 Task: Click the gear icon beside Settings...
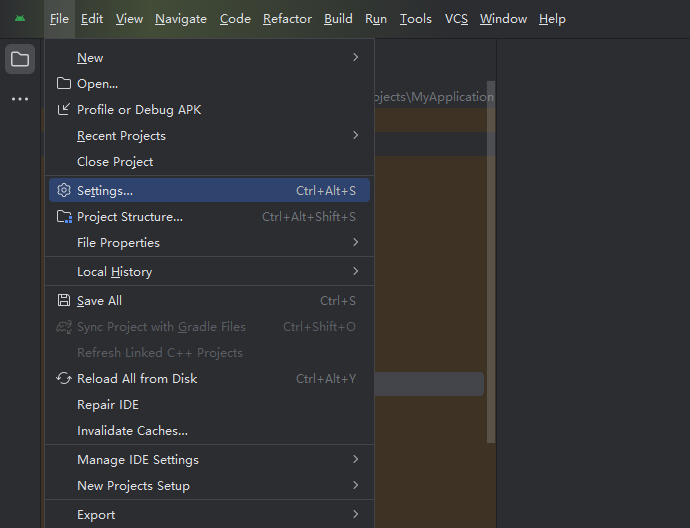64,190
